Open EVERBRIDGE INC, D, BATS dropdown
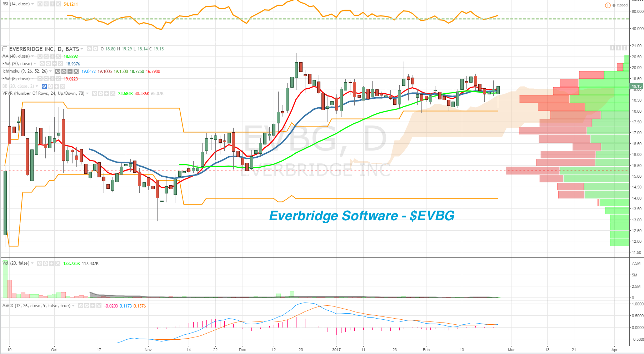The height and width of the screenshot is (354, 644). (82, 49)
